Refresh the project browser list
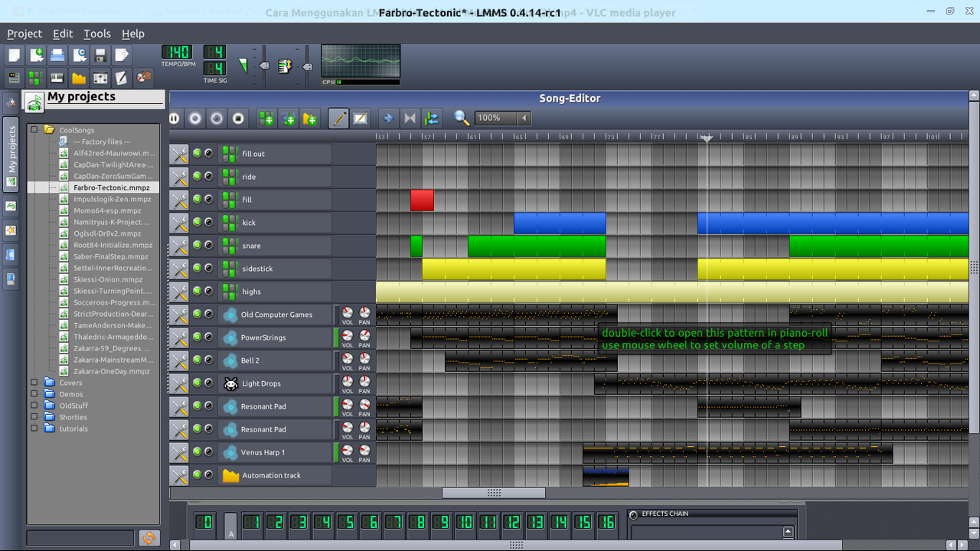The height and width of the screenshot is (551, 980). click(149, 538)
